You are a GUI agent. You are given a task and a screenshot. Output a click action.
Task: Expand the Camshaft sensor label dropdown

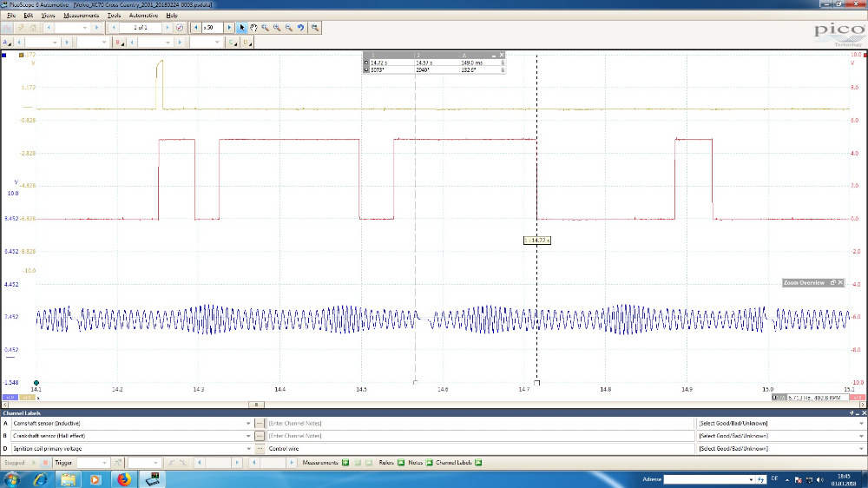click(247, 423)
